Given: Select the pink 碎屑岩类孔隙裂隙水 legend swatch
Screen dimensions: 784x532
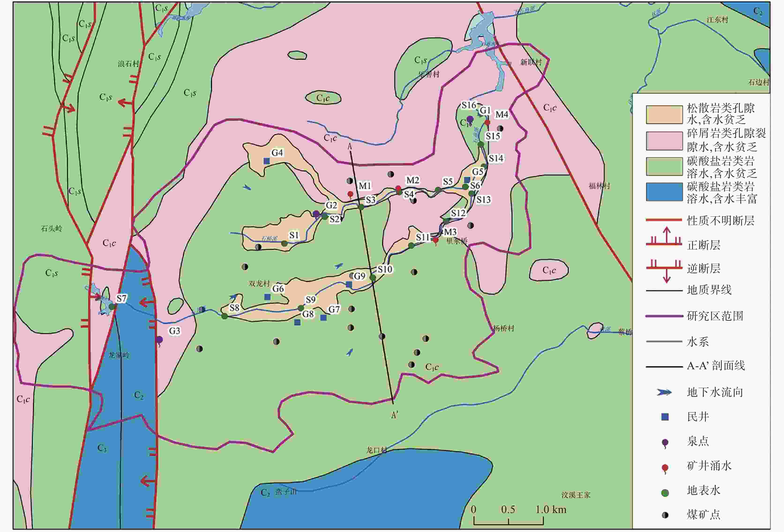Looking at the screenshot, I should 664,140.
